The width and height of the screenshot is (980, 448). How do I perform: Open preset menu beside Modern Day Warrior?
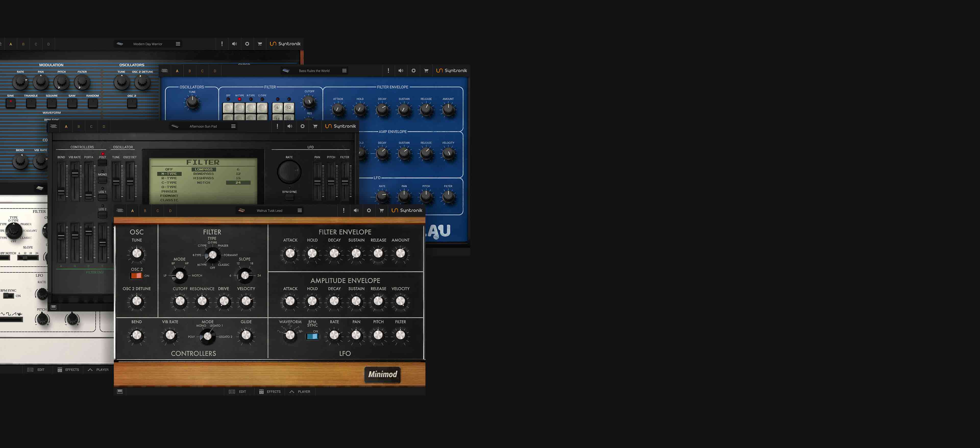pyautogui.click(x=178, y=44)
